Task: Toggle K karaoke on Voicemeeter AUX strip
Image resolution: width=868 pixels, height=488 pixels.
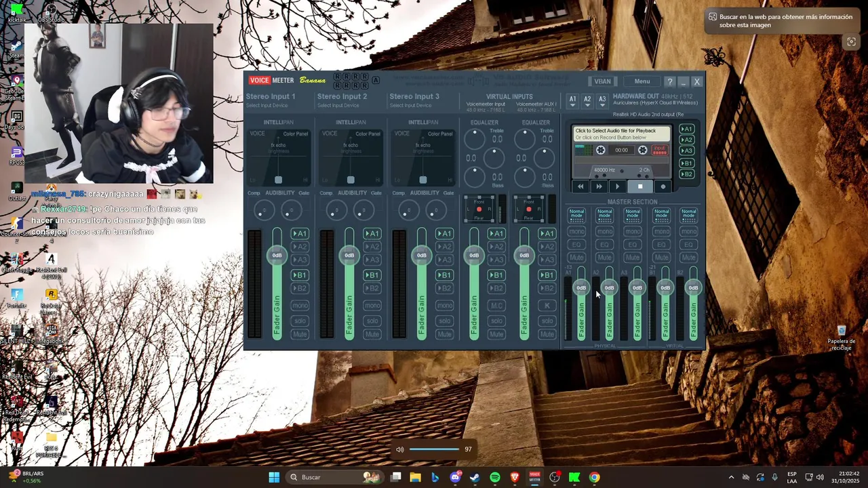Action: [x=547, y=306]
